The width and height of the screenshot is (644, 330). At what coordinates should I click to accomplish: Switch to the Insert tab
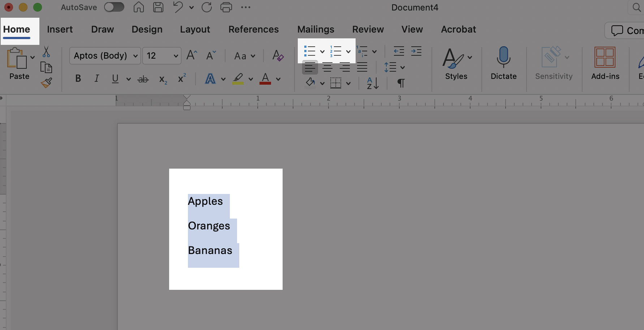pos(60,29)
